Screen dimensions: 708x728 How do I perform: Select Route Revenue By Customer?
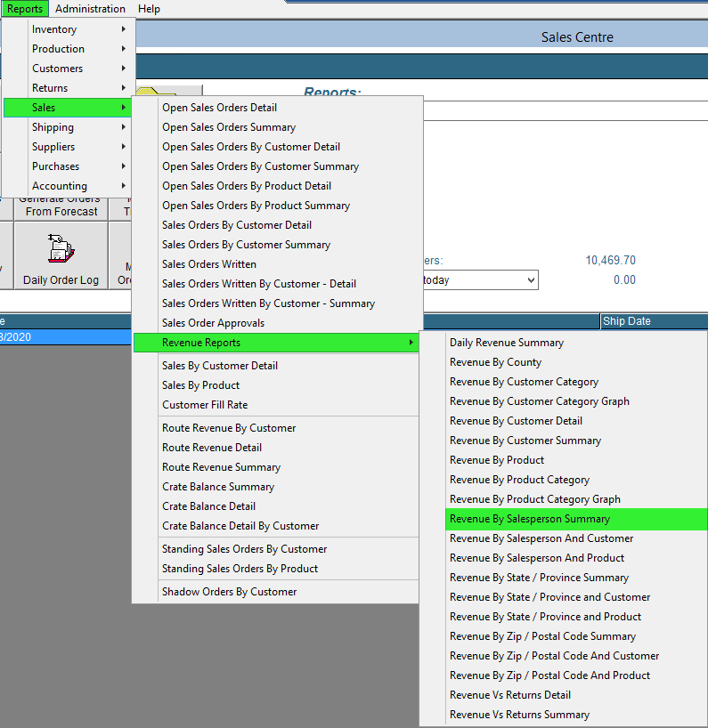pos(276,427)
